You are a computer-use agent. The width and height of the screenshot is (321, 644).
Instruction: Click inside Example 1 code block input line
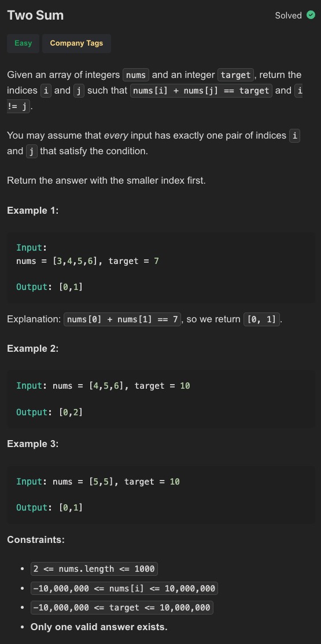87,261
